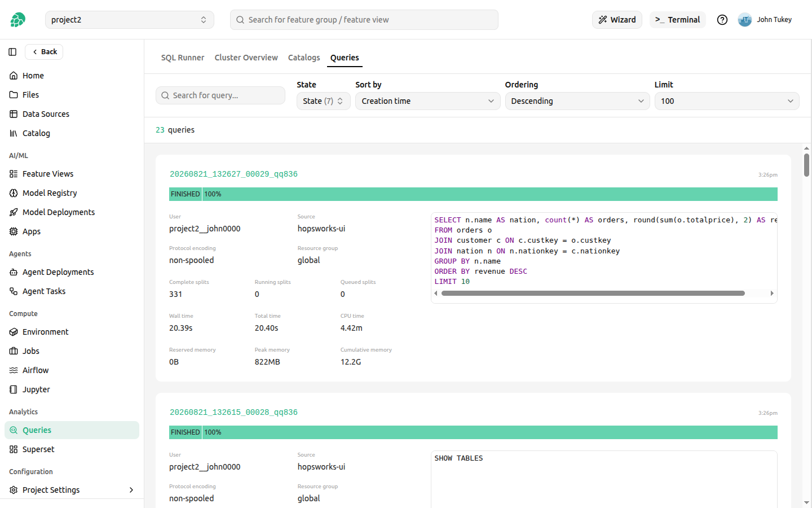812x508 pixels.
Task: Click right arrow of SQL scrollbar
Action: point(772,294)
